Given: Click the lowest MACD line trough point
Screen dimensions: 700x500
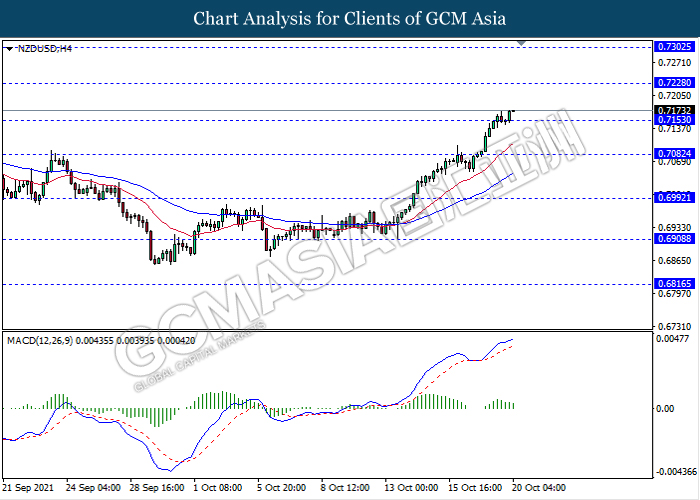Looking at the screenshot, I should (x=170, y=471).
